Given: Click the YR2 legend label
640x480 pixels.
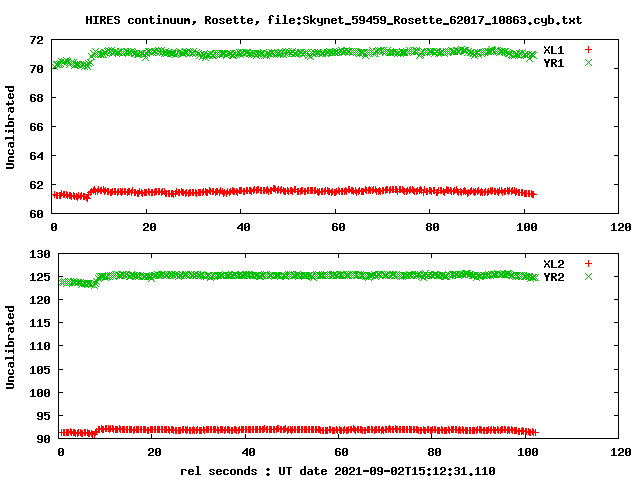Looking at the screenshot, I should pos(554,277).
